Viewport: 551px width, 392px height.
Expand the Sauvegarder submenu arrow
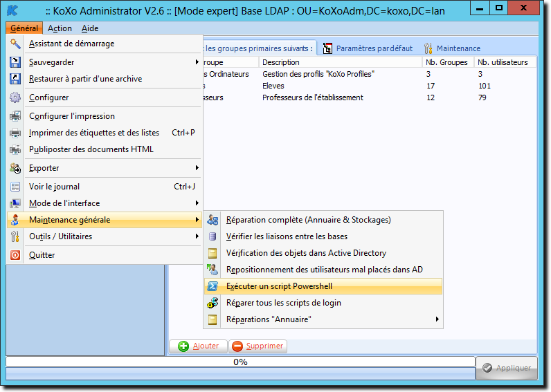click(197, 62)
